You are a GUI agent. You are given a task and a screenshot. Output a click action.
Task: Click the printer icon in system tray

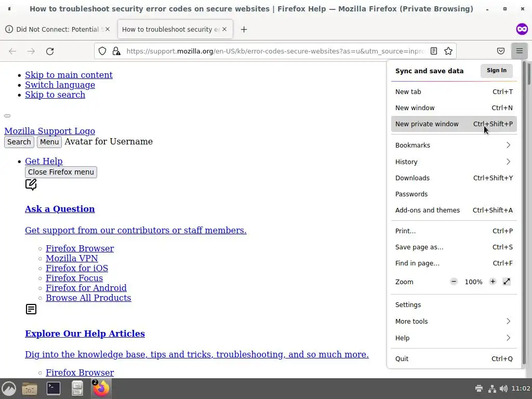click(x=478, y=389)
